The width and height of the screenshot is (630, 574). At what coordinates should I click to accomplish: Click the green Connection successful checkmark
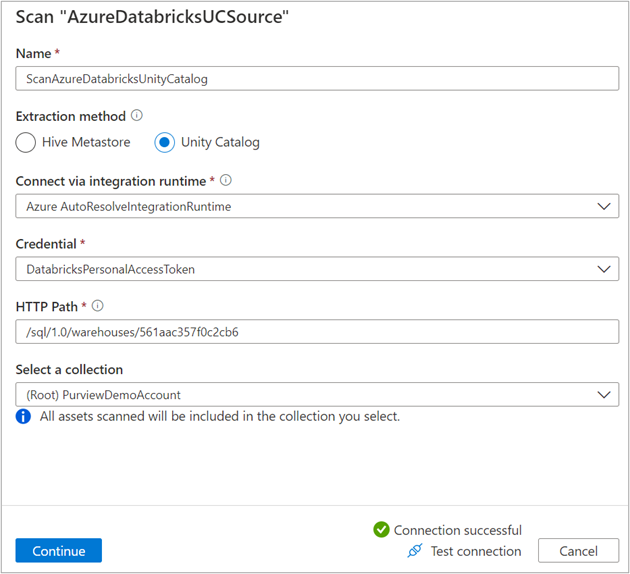pos(380,530)
